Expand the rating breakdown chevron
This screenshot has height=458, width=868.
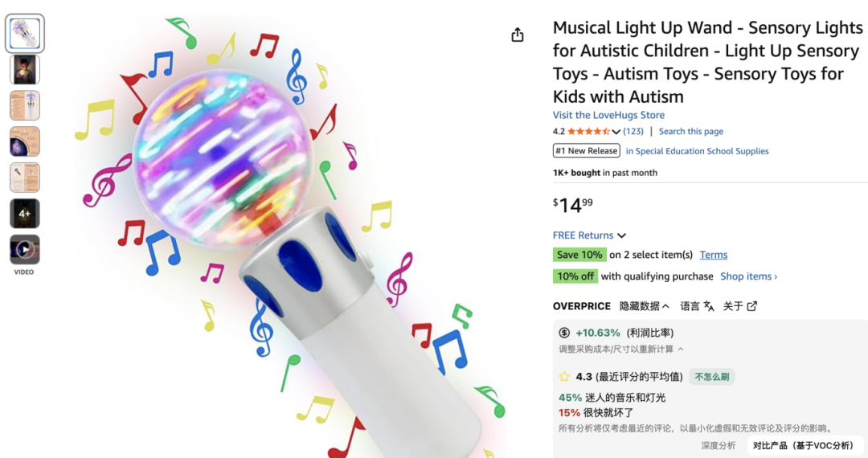616,132
